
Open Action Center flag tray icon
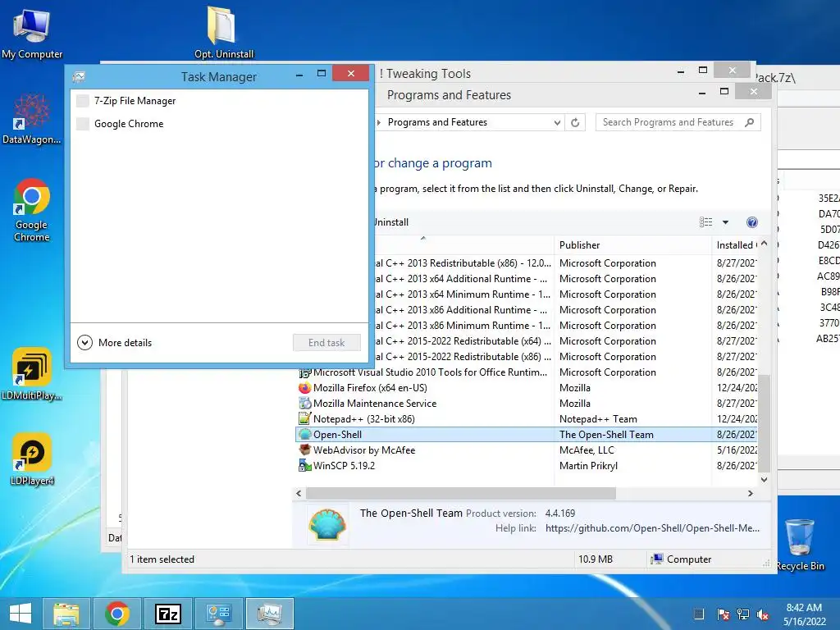click(x=724, y=614)
